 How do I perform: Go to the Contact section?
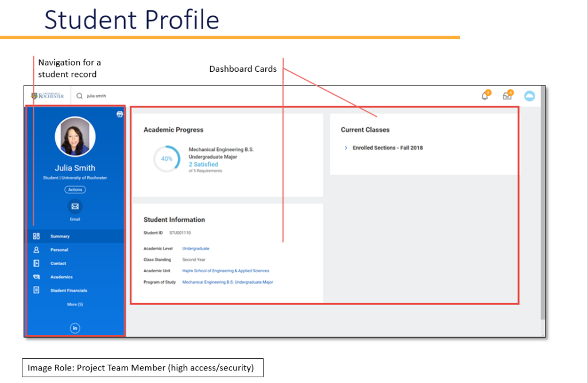click(58, 264)
